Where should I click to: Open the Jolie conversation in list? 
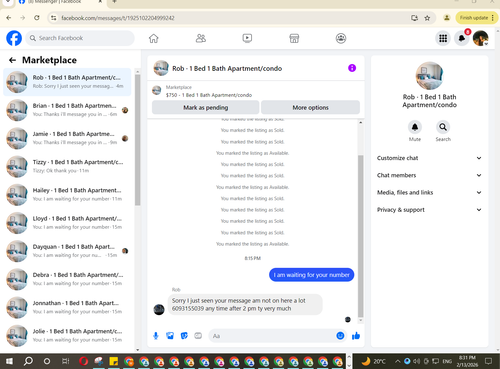(67, 336)
